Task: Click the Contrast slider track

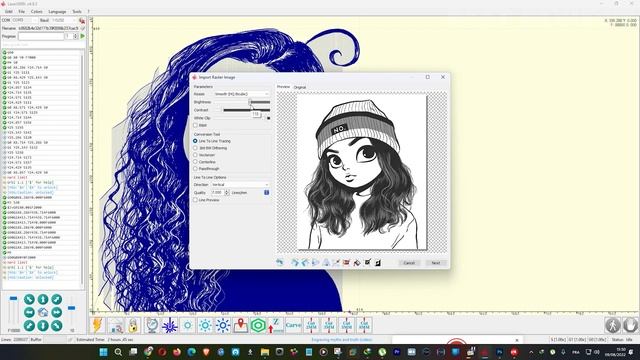Action: (242, 110)
